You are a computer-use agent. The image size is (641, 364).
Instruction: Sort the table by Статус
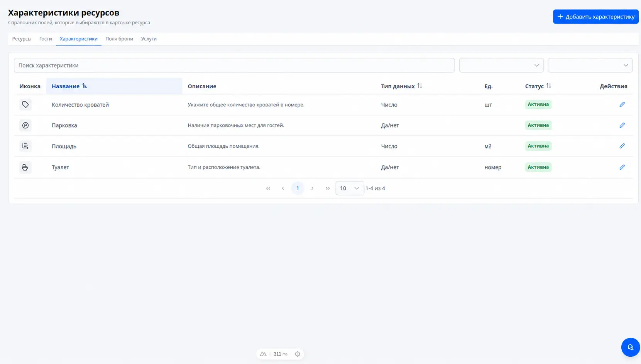point(548,86)
